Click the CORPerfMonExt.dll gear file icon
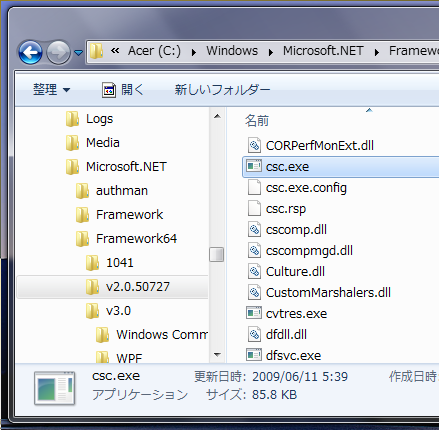Image resolution: width=439 pixels, height=430 pixels. [x=254, y=145]
